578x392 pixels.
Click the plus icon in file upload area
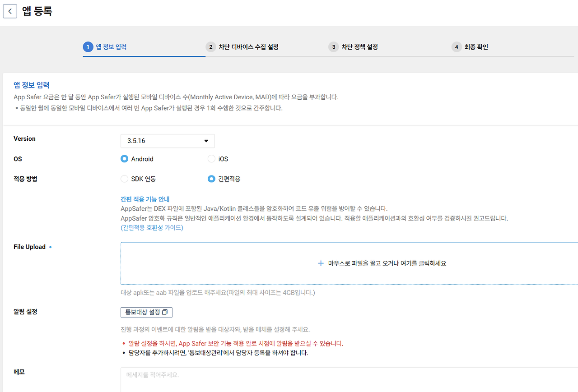321,263
